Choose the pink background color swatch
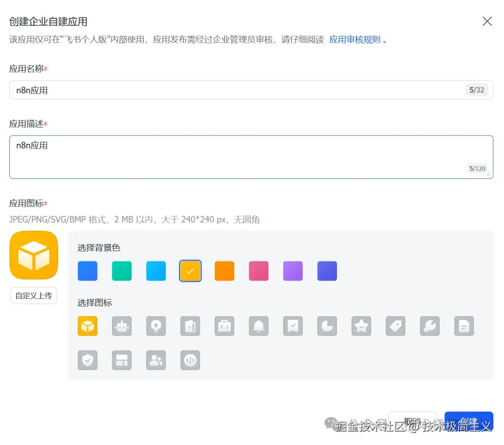The width and height of the screenshot is (504, 445). click(259, 271)
